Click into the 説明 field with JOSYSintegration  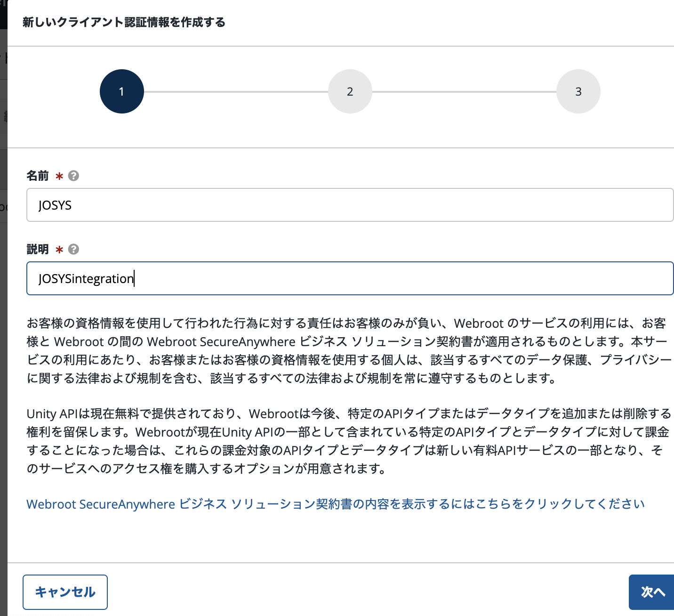pyautogui.click(x=349, y=278)
